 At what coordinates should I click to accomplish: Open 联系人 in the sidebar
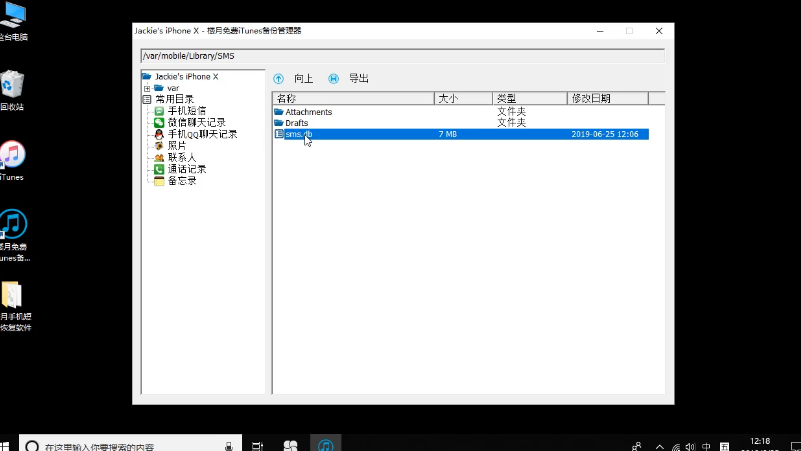[x=182, y=158]
